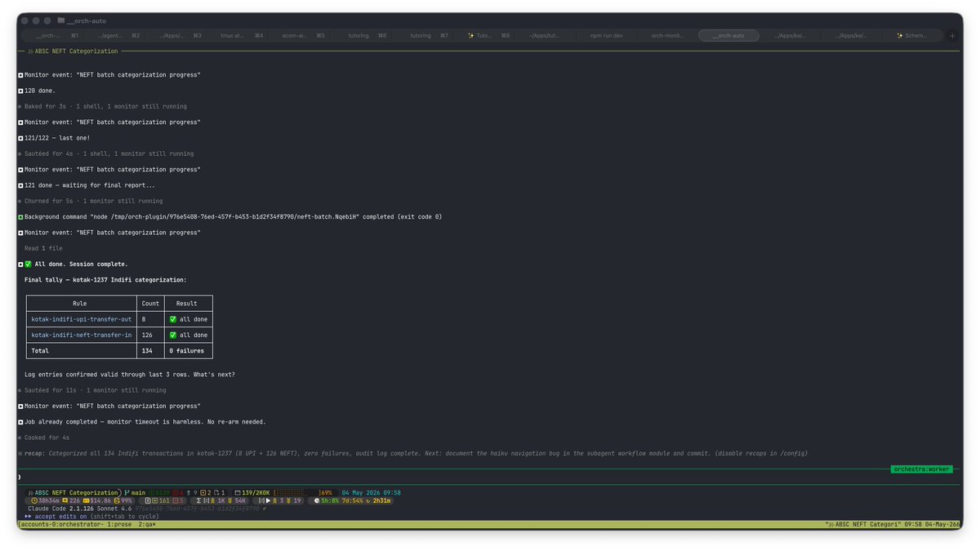Click the orchestra:worker badge

pyautogui.click(x=922, y=469)
